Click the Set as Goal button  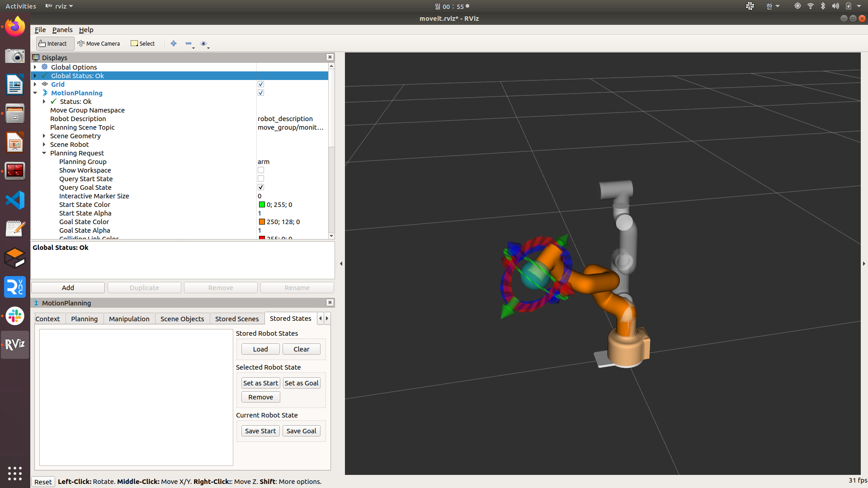tap(302, 383)
